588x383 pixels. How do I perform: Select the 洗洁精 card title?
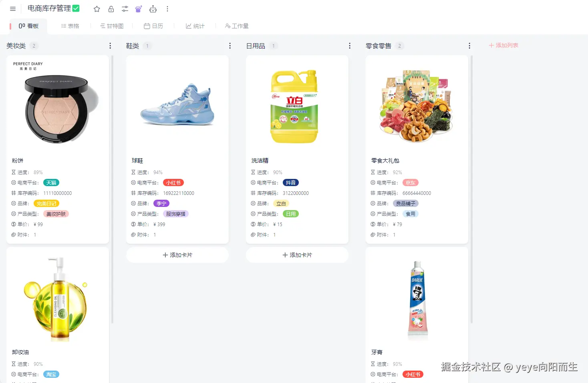260,160
